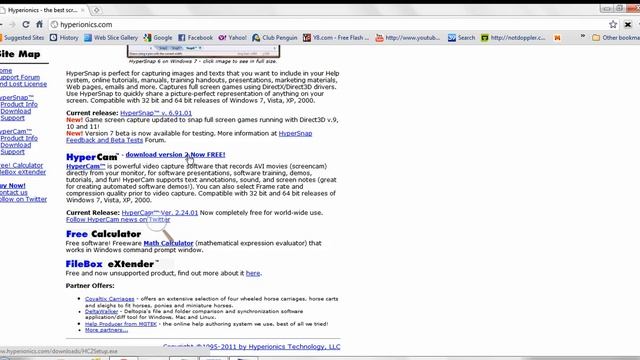640x360 pixels.
Task: Open the HyperSnap v. 6.91.01 link
Action: point(156,113)
